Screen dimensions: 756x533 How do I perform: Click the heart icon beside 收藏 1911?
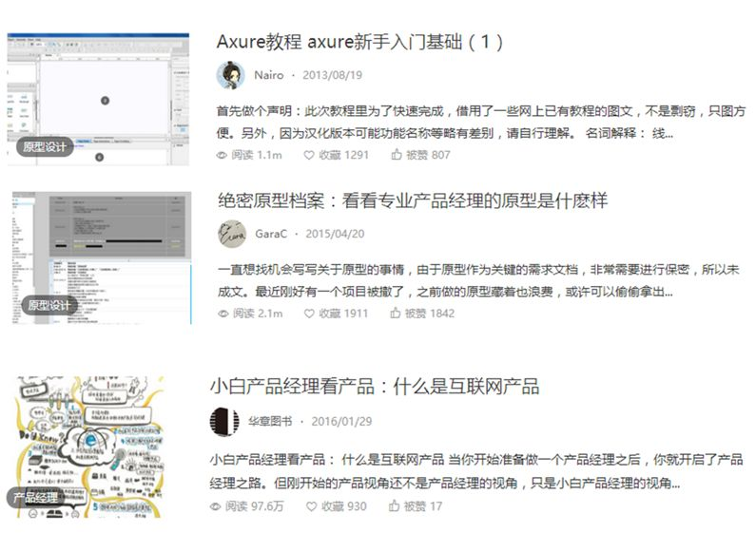[310, 314]
